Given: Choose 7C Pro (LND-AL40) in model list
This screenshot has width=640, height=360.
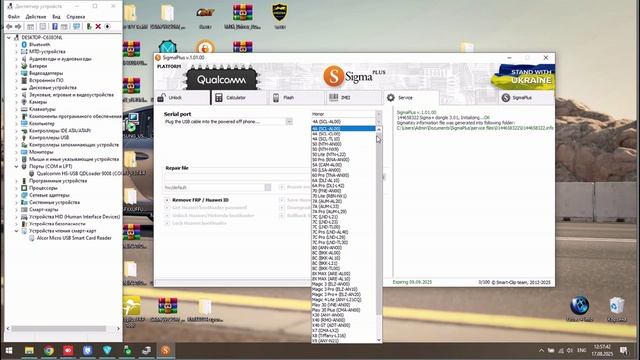Looking at the screenshot, I should pyautogui.click(x=343, y=232).
